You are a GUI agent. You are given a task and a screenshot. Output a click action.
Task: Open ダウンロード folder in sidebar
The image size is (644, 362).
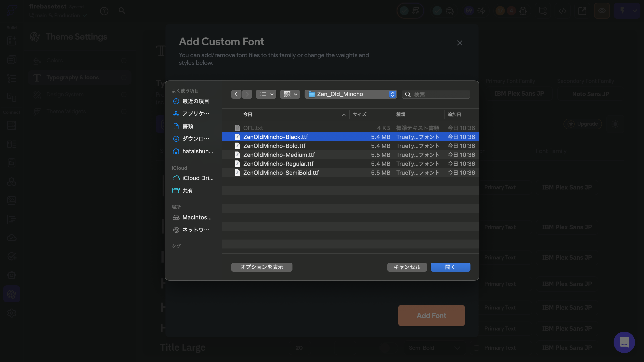(x=195, y=139)
